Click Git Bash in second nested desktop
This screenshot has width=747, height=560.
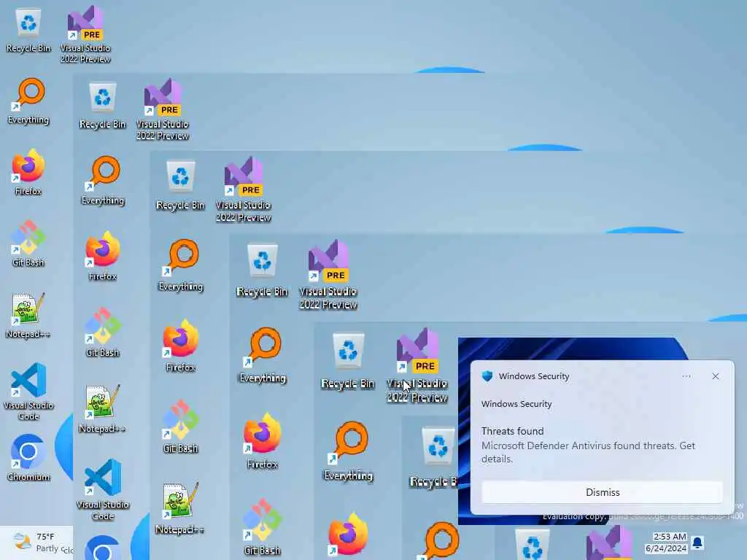102,332
